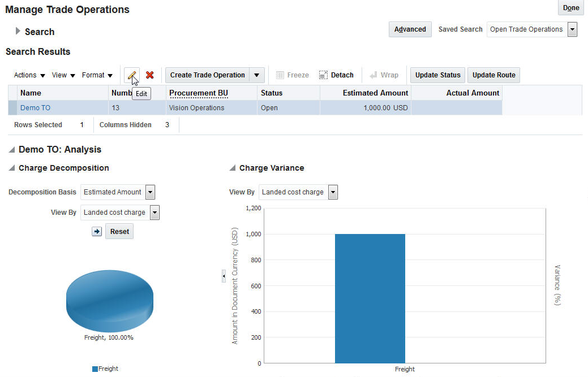
Task: Open the Actions menu
Action: coord(29,75)
